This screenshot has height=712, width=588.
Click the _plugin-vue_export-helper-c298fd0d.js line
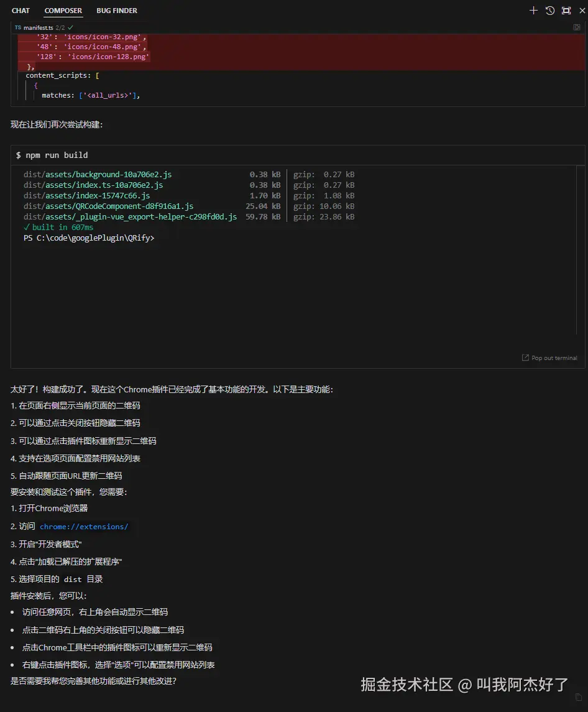[189, 216]
